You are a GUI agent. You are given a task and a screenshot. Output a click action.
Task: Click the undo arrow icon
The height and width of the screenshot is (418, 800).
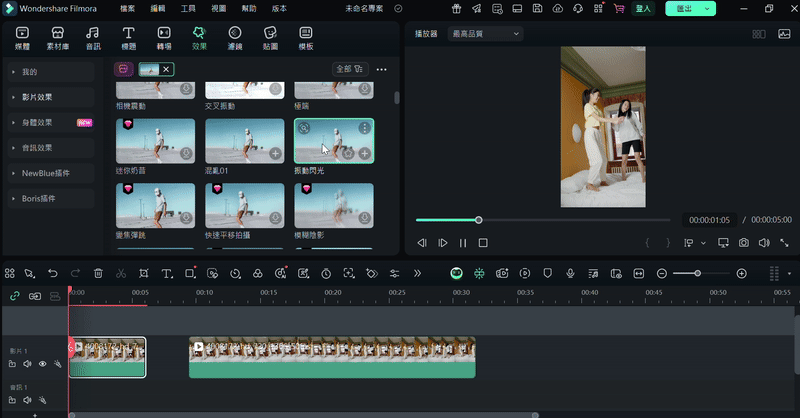[52, 273]
